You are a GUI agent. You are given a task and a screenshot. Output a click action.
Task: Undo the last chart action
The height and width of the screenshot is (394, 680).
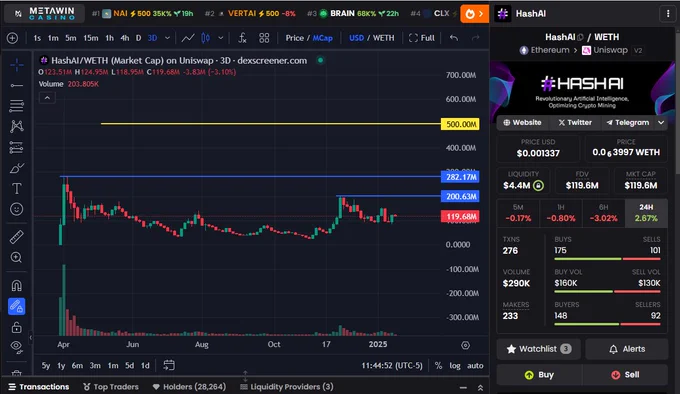pos(454,38)
